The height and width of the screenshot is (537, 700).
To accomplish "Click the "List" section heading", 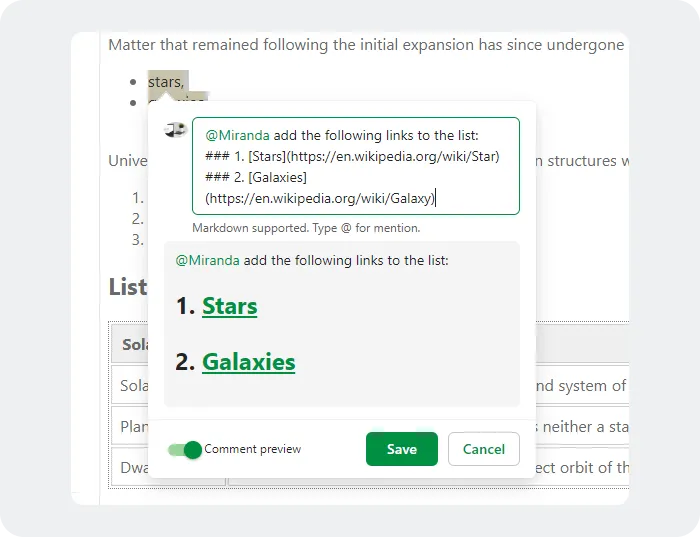I will [127, 288].
